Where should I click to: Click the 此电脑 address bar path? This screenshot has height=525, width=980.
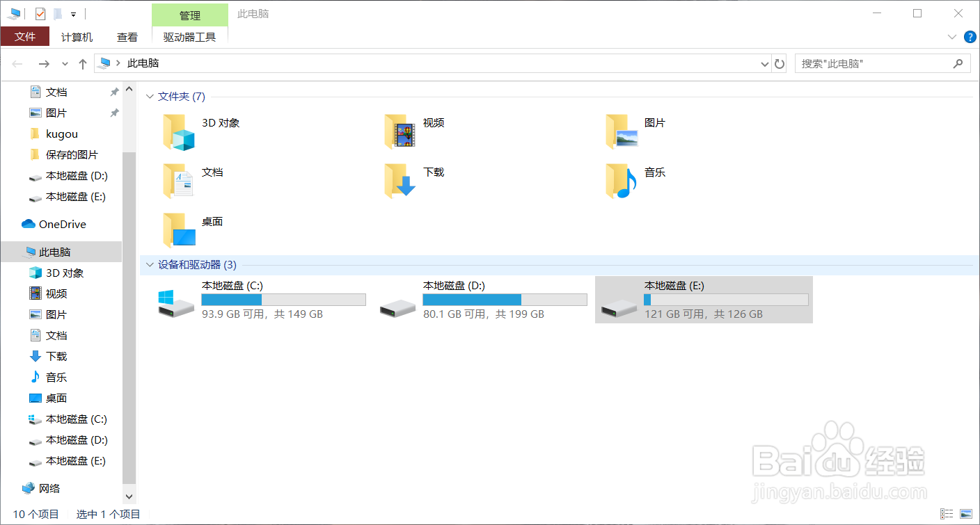tap(143, 63)
